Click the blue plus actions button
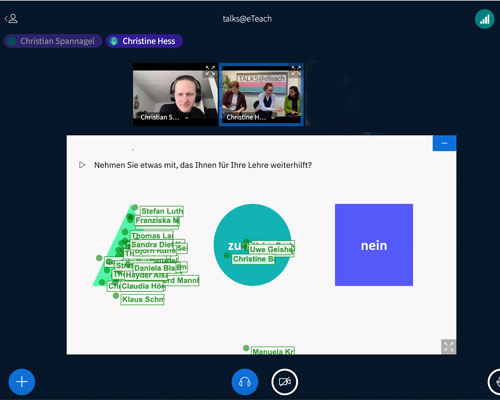 [x=22, y=382]
